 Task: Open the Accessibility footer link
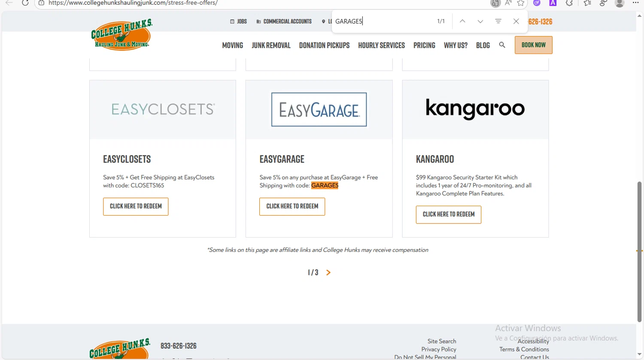click(533, 342)
